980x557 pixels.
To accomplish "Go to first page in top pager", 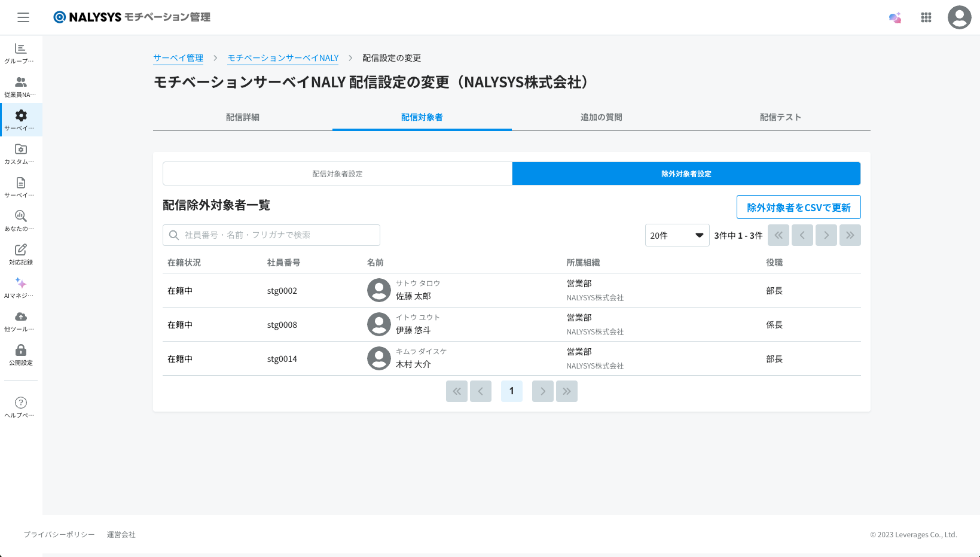I will coord(778,235).
